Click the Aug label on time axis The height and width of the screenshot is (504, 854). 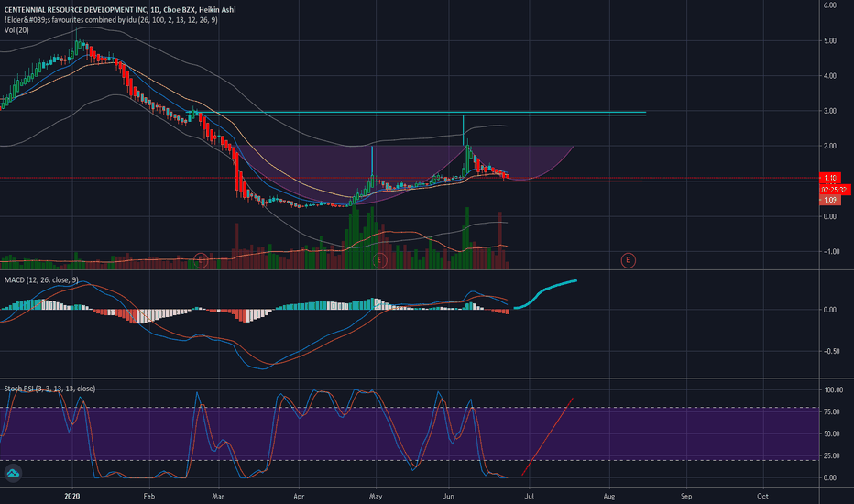pos(609,496)
